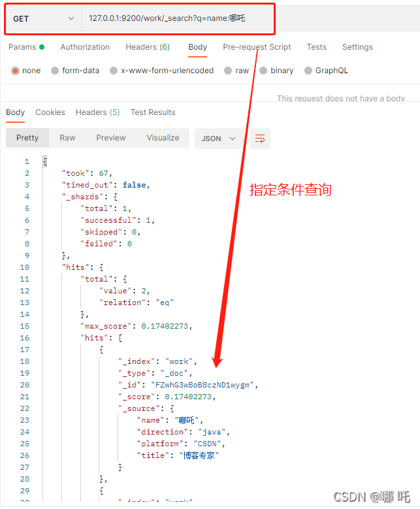Screen dimensions: 420x509
Task: Open response Headers (5) tab
Action: coord(98,112)
